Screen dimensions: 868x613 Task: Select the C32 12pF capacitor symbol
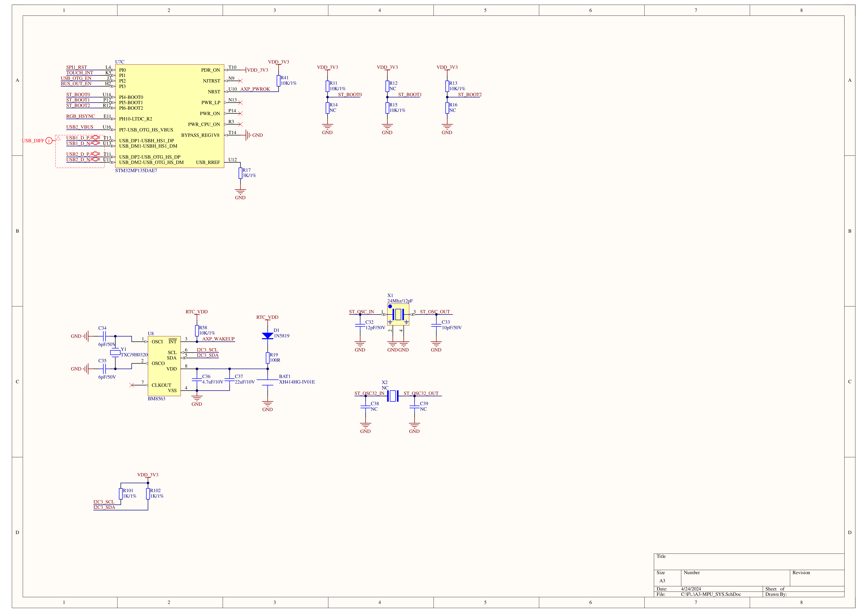pyautogui.click(x=360, y=325)
